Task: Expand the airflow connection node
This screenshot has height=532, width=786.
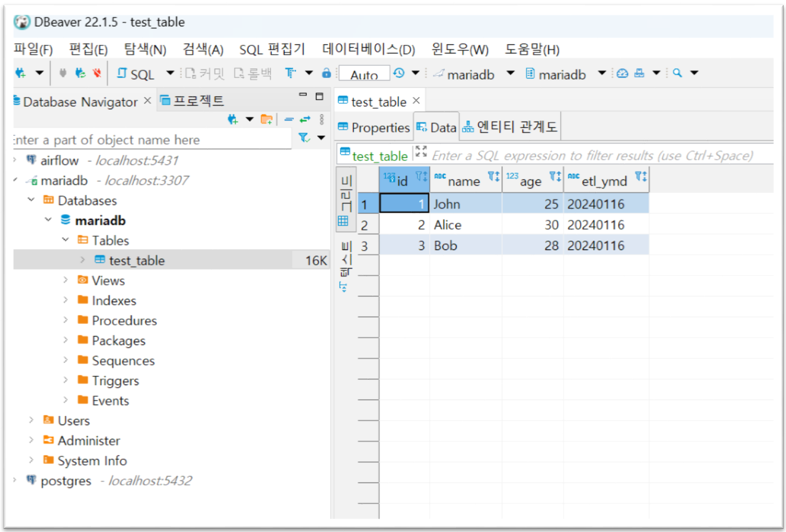Action: click(15, 160)
